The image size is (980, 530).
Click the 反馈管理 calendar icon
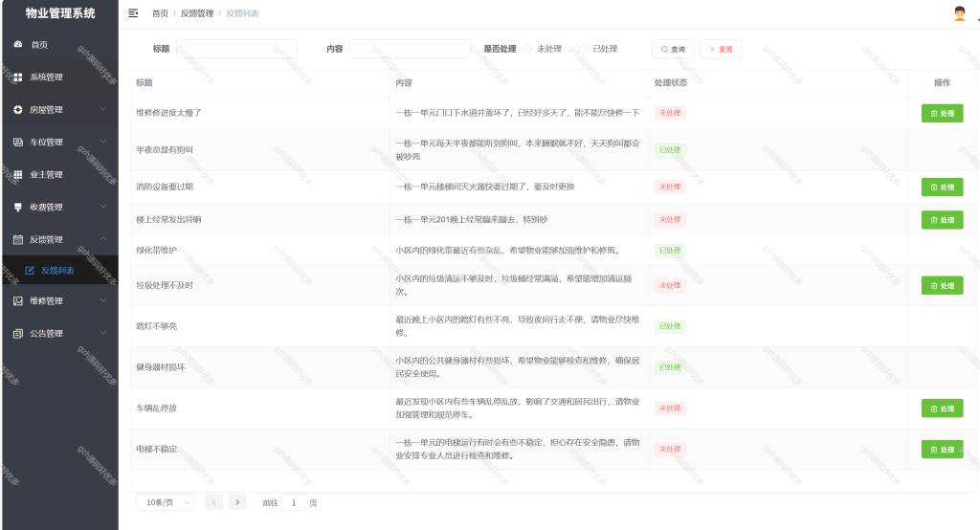[18, 239]
